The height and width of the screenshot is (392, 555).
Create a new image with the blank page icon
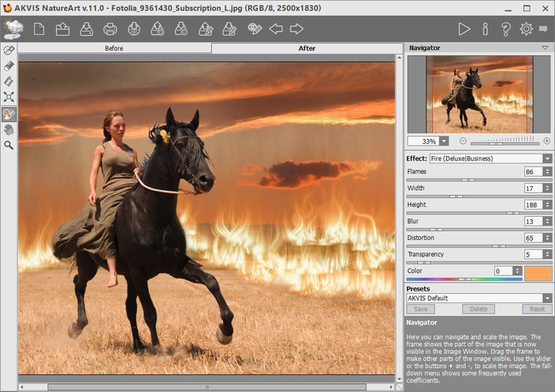point(39,29)
